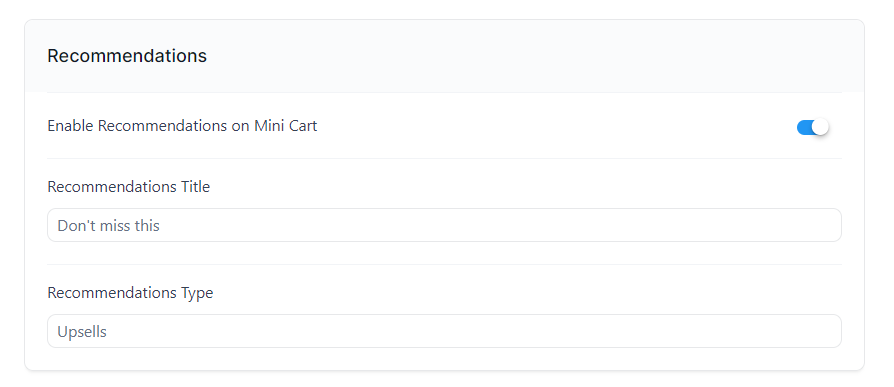This screenshot has width=894, height=387.
Task: Click the gray Recommendations header bar
Action: point(444,56)
